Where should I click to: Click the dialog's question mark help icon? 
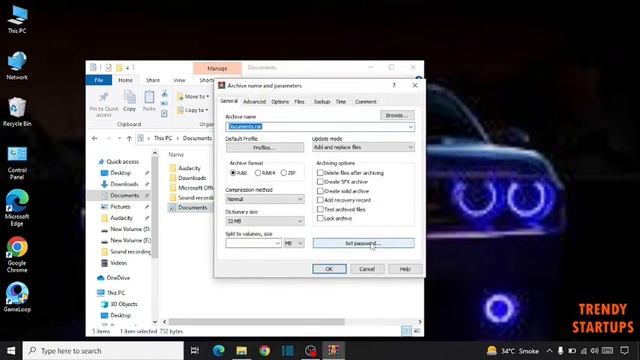click(x=394, y=85)
